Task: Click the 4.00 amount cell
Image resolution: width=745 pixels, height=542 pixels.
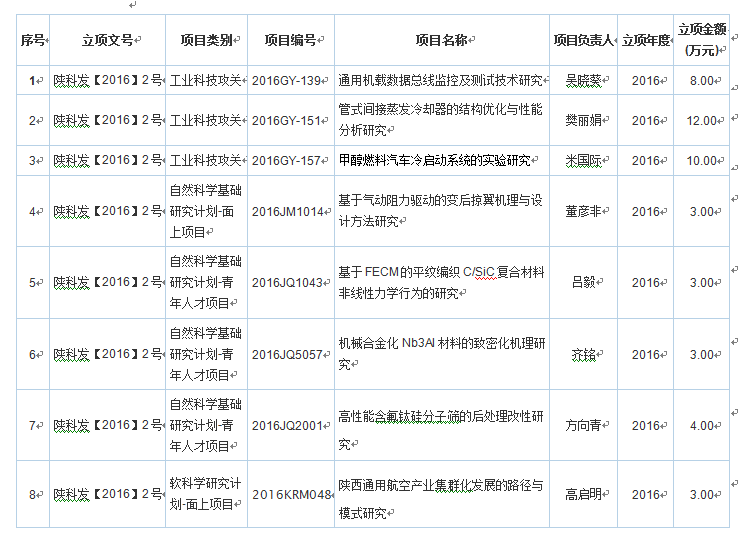Action: [701, 425]
